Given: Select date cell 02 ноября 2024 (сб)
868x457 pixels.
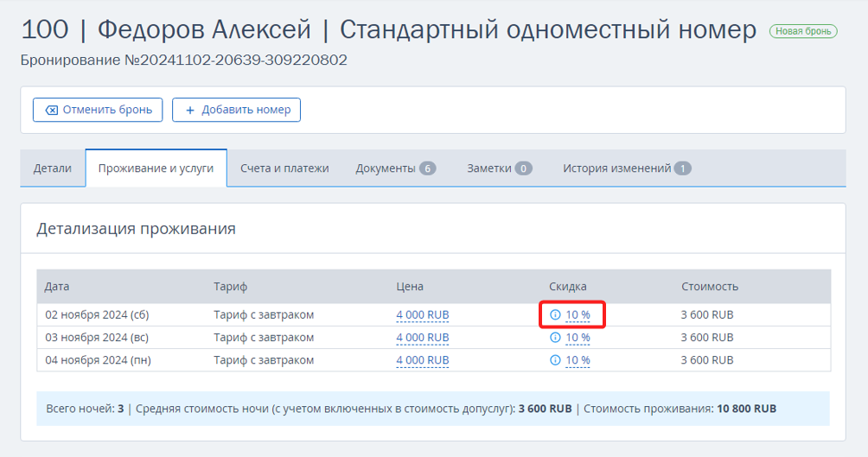Looking at the screenshot, I should [97, 314].
